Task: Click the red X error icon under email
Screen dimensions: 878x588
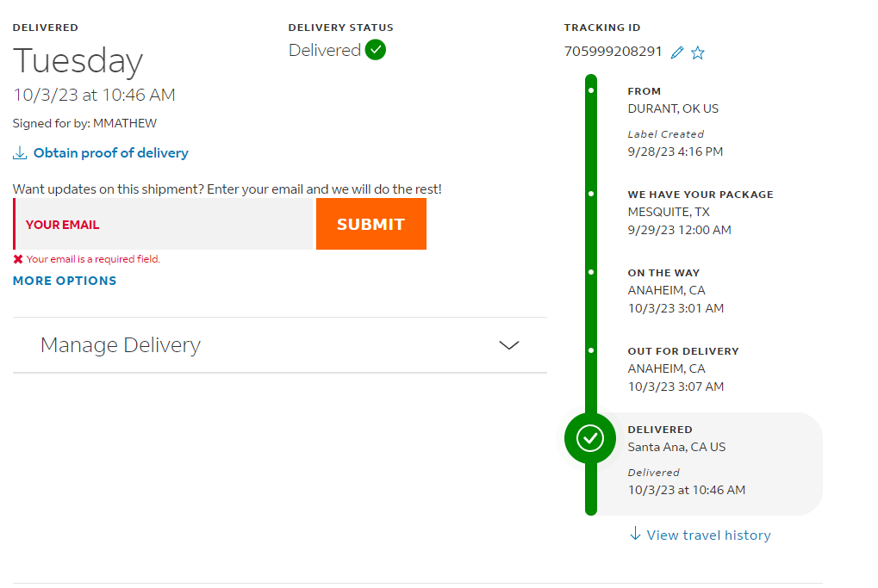Action: point(18,259)
